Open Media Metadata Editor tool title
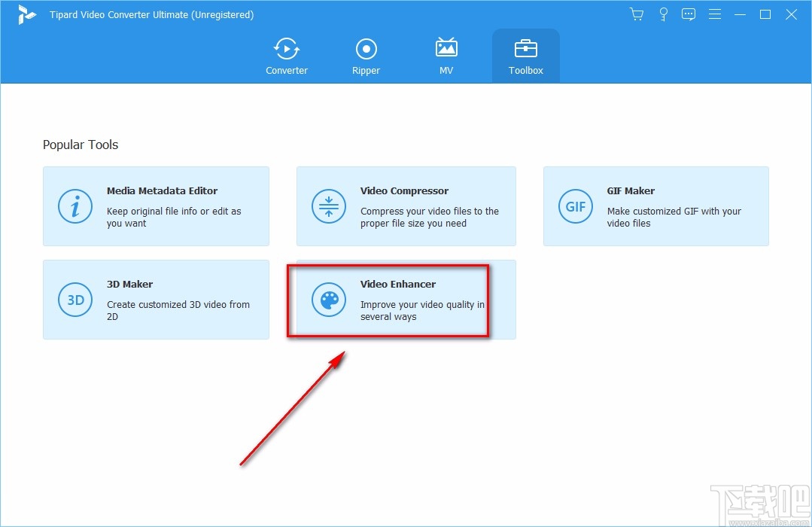The image size is (812, 527). [x=162, y=190]
